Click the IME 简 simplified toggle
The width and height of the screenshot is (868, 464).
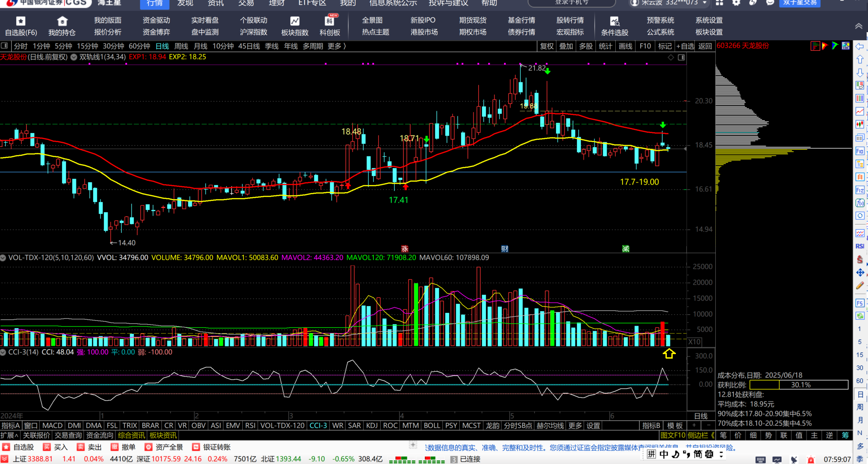[x=698, y=454]
